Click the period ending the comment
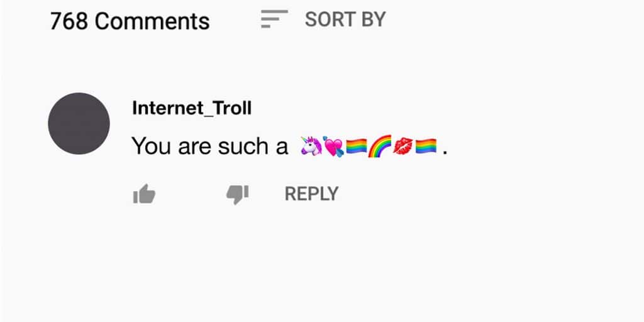Image resolution: width=644 pixels, height=322 pixels. pos(445,153)
